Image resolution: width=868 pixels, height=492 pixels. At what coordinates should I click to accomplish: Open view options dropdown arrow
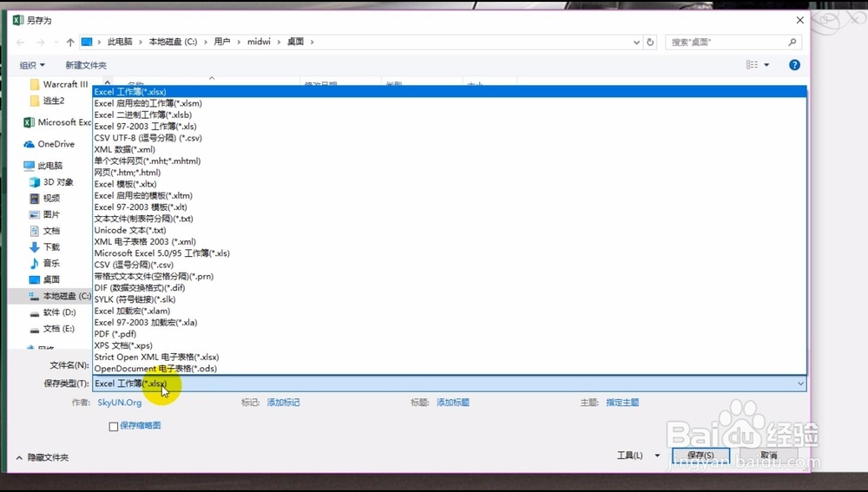click(766, 65)
